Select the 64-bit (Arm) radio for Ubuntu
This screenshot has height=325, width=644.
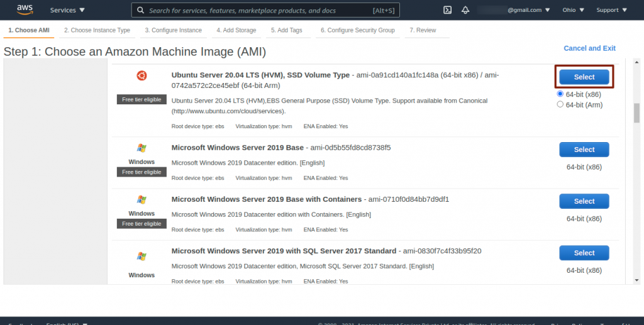(x=560, y=104)
